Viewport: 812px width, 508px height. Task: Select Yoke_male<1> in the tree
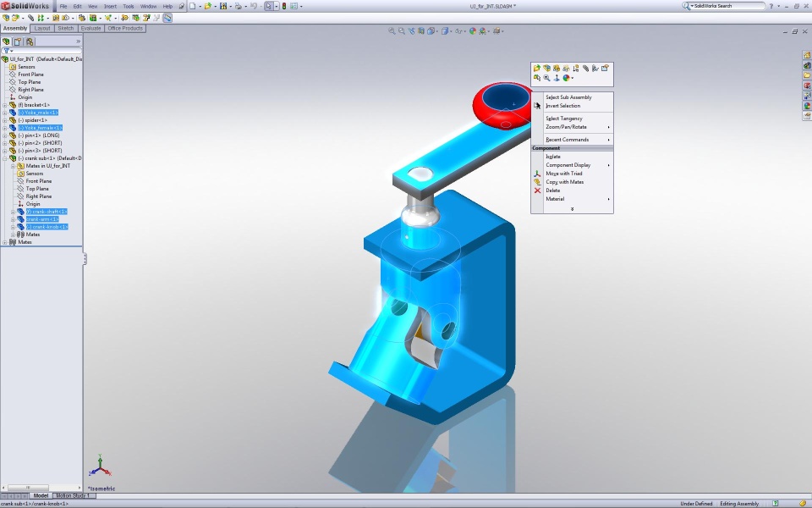tap(38, 113)
